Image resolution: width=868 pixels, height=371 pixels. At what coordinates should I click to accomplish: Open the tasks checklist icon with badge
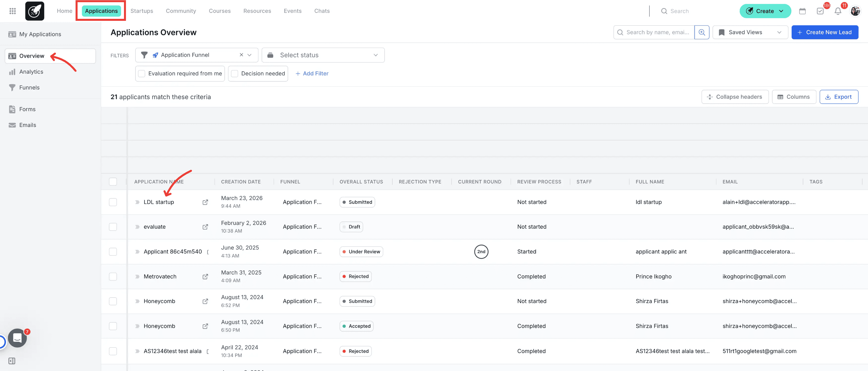pos(820,11)
